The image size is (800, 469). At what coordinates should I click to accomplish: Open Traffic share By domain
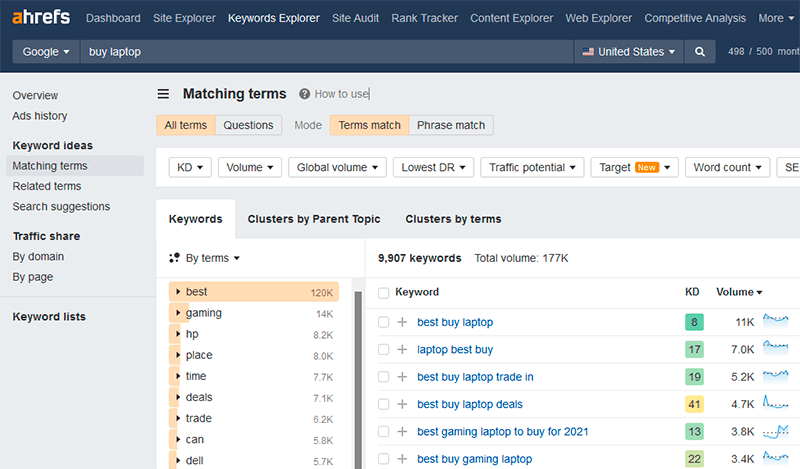coord(38,257)
